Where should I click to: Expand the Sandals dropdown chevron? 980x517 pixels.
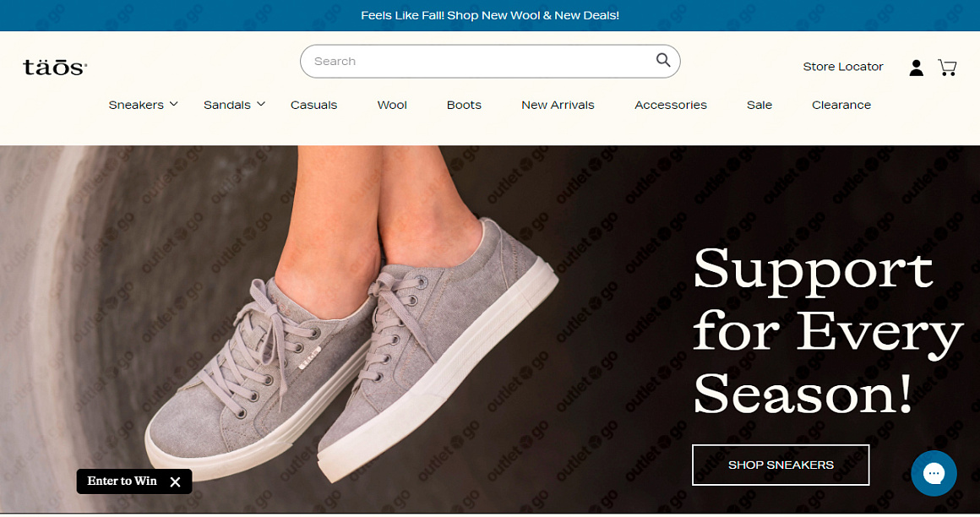261,104
